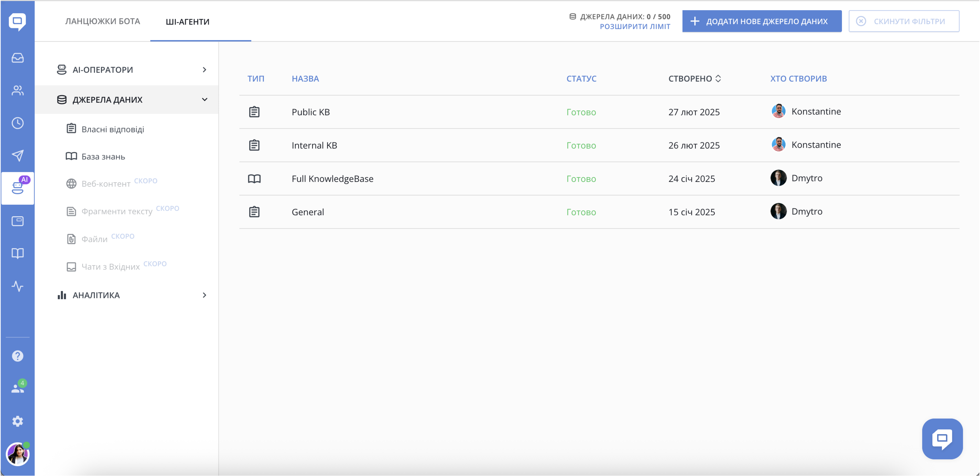Open the activity pulse icon in sidebar

pyautogui.click(x=18, y=286)
